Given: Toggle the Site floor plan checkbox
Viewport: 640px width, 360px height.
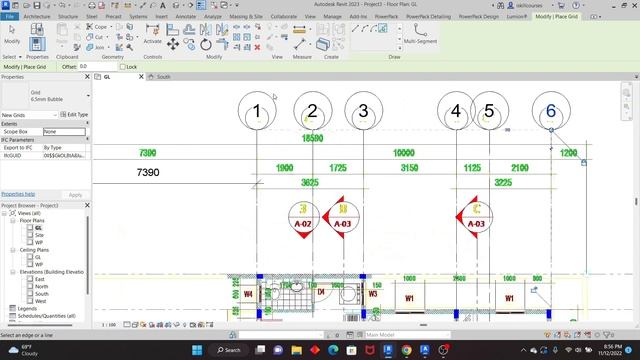Looking at the screenshot, I should tap(30, 235).
